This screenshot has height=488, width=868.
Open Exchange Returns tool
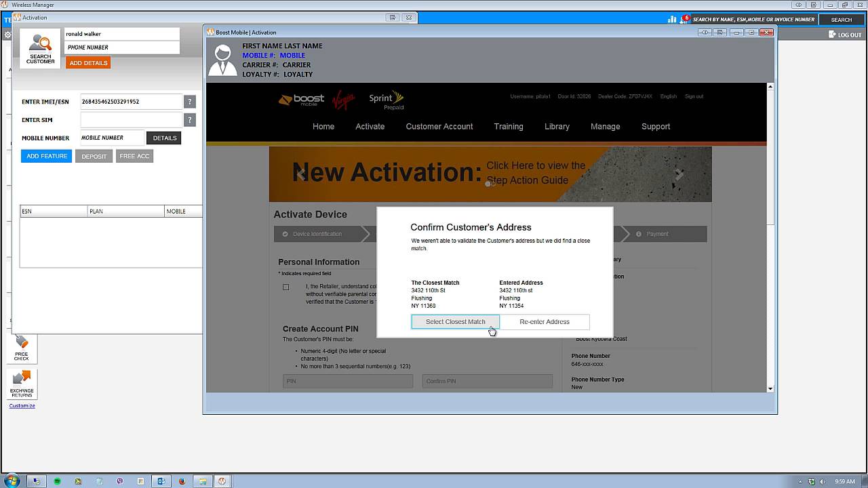(22, 384)
